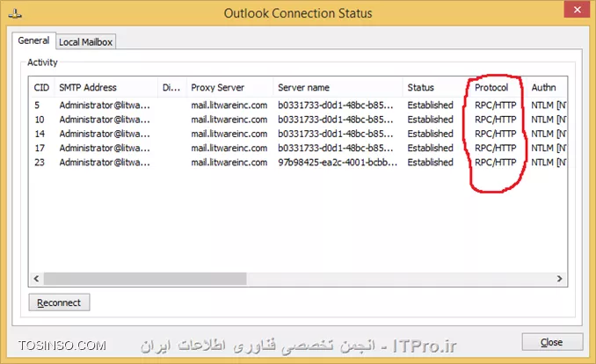This screenshot has width=596, height=364.
Task: Click the horizontal scrollbar thumb
Action: pos(145,279)
